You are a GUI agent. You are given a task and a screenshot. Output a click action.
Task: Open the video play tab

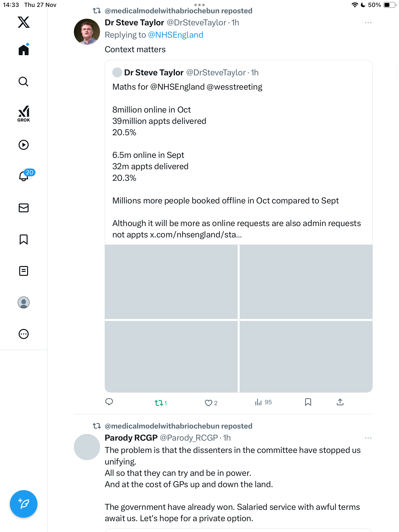point(24,145)
